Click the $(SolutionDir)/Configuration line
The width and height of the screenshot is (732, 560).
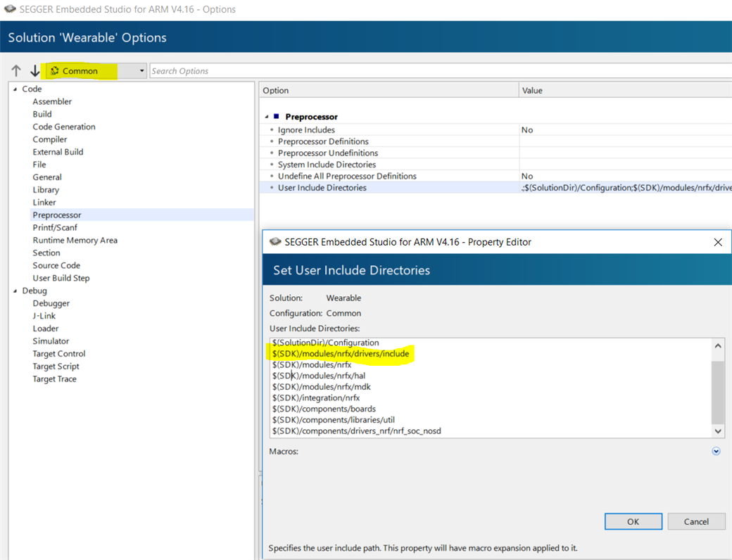click(x=326, y=343)
